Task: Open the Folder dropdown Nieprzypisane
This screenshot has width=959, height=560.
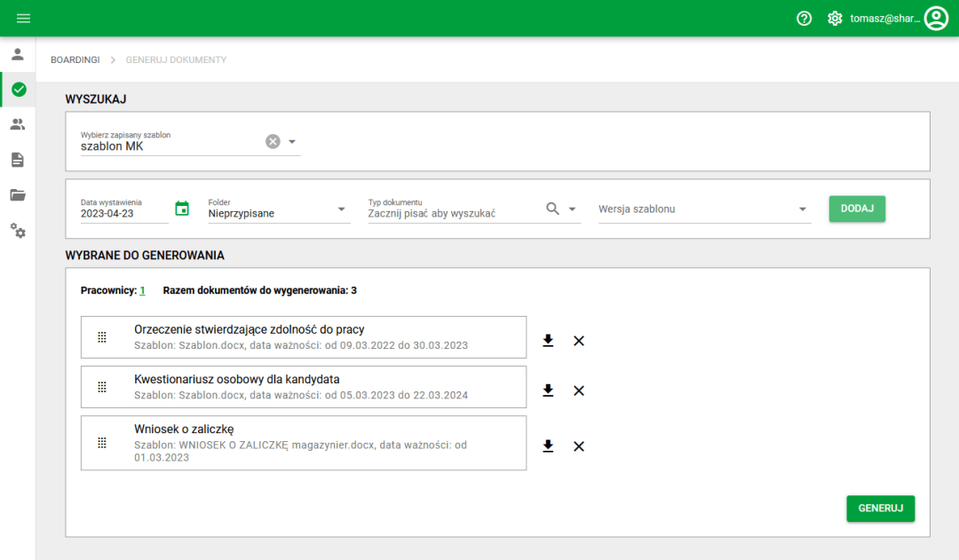Action: pyautogui.click(x=279, y=209)
